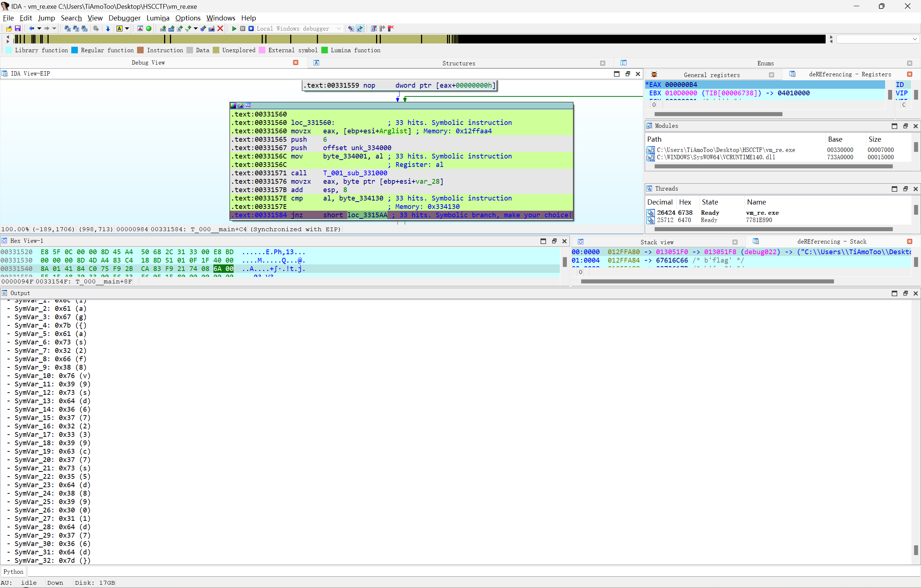Open the Debugger menu
This screenshot has width=921, height=588.
pyautogui.click(x=124, y=18)
